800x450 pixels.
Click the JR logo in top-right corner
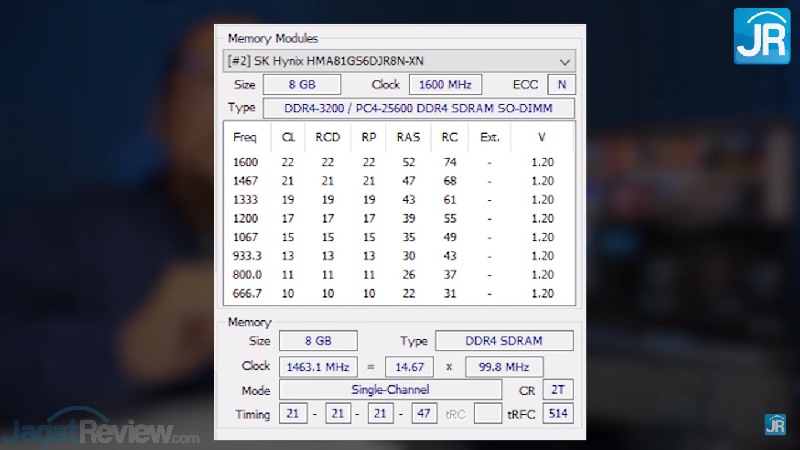[x=762, y=36]
